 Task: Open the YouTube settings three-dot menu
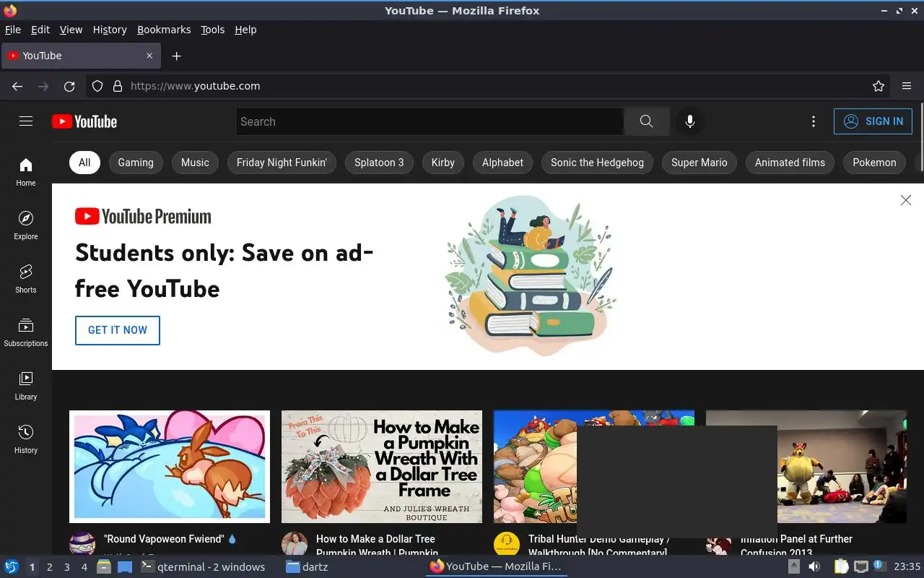tap(813, 121)
